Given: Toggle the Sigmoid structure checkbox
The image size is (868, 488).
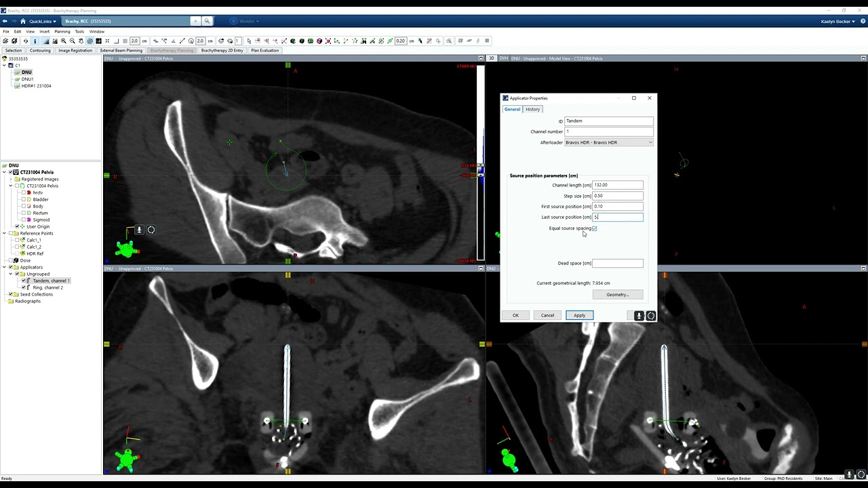Looking at the screenshot, I should coord(24,220).
